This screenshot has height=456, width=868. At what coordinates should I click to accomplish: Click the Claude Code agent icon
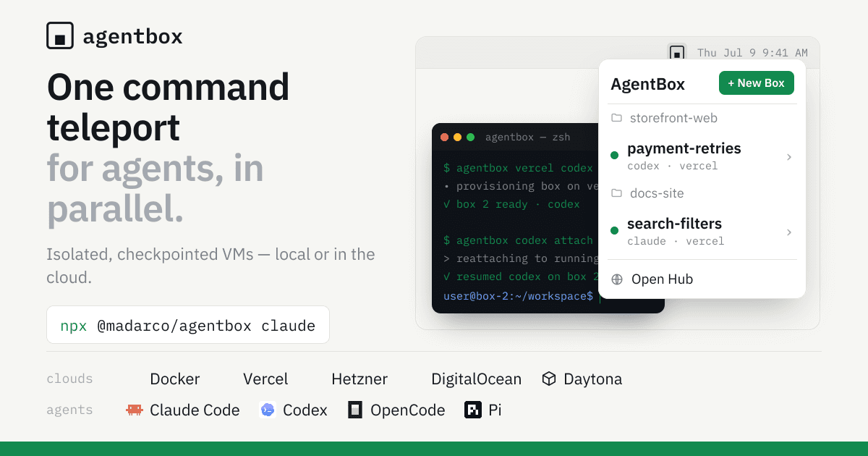tap(135, 410)
